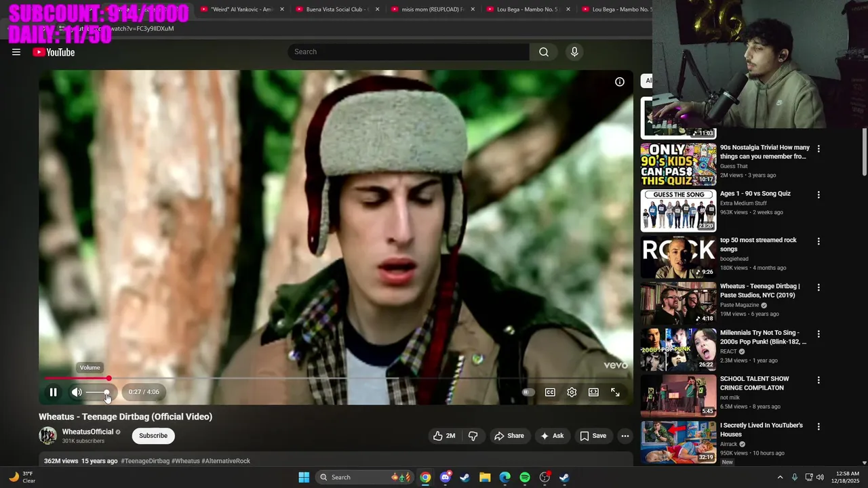Click the system tray volume icon
Screen dimensions: 868x488
tap(820, 477)
